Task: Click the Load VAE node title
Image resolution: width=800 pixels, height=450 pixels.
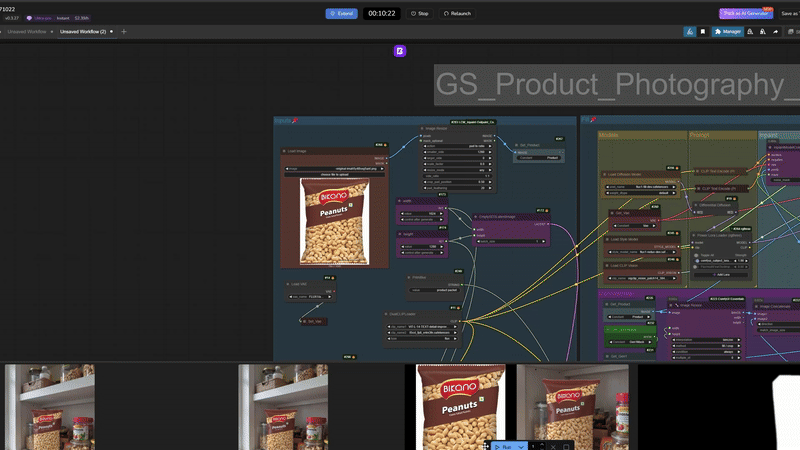Action: (299, 284)
